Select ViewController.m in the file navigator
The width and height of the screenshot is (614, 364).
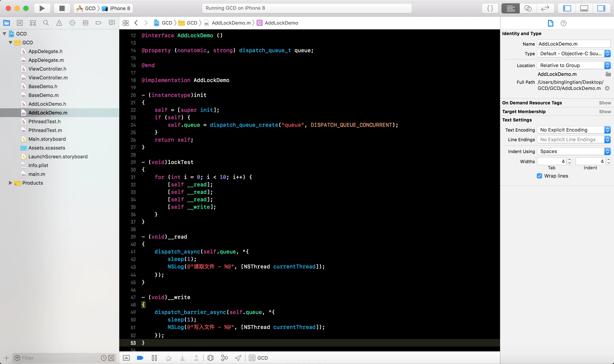pos(48,77)
